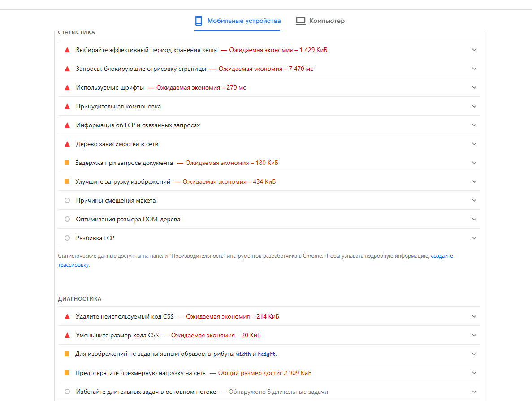This screenshot has width=532, height=401.
Task: Click the audit title Задержка при запросе документа
Action: (x=124, y=163)
